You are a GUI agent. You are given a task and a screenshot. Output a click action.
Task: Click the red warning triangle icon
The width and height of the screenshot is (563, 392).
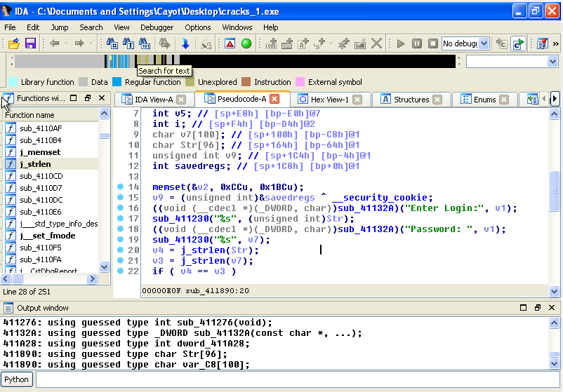point(230,43)
